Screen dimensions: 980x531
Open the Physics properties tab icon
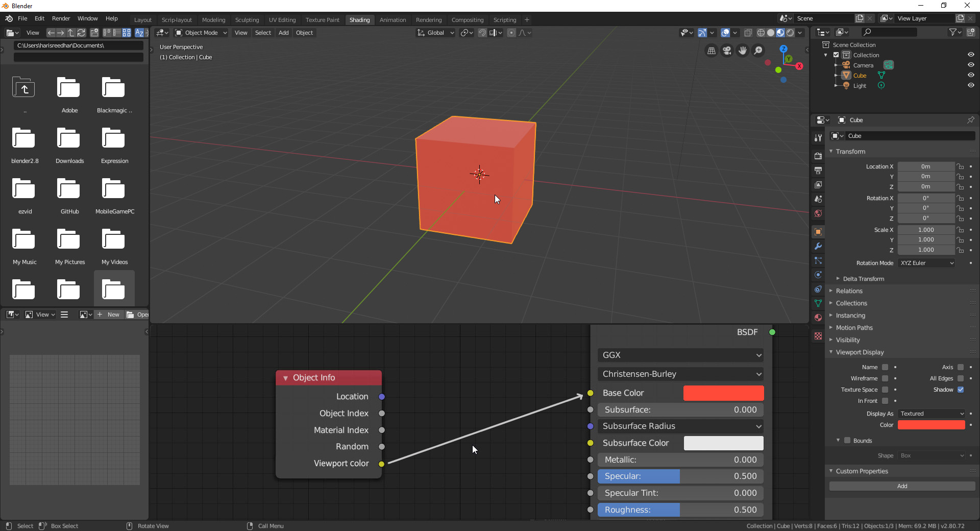[818, 275]
